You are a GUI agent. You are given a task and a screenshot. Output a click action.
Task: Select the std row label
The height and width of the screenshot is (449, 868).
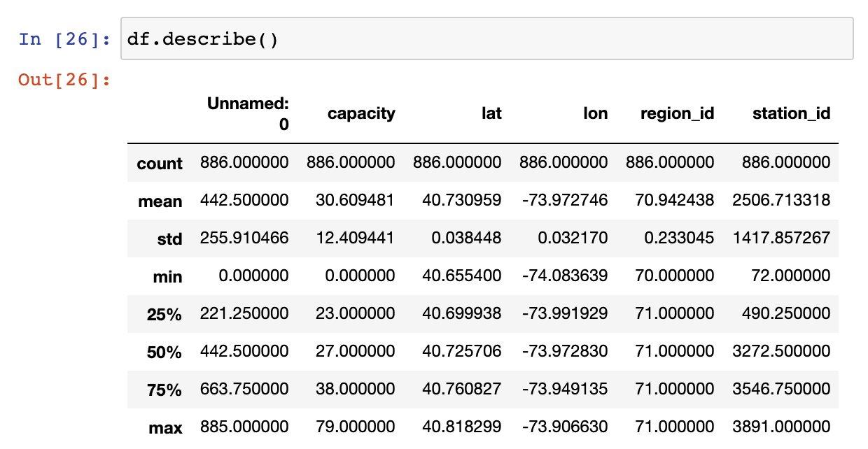point(170,239)
